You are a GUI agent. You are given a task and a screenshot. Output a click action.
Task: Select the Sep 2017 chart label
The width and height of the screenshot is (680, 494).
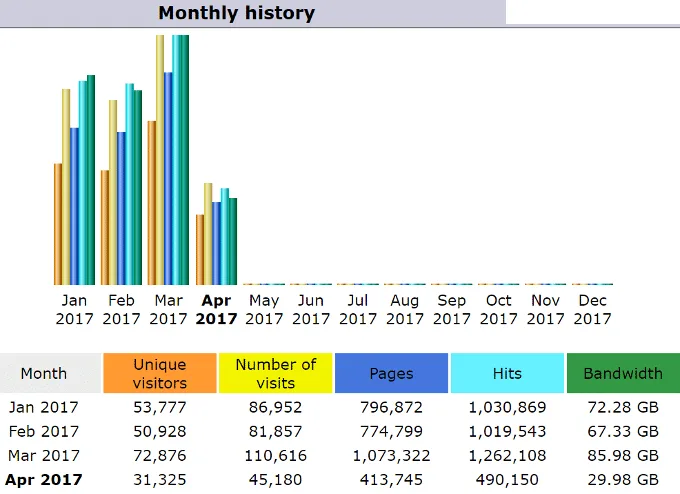tap(451, 309)
